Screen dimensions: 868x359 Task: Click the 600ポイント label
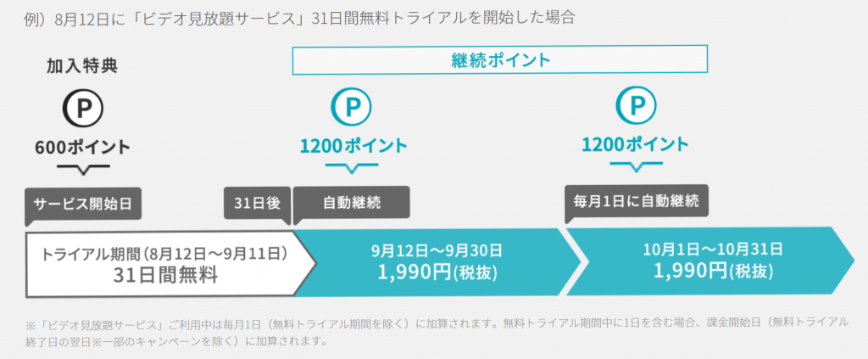click(82, 148)
